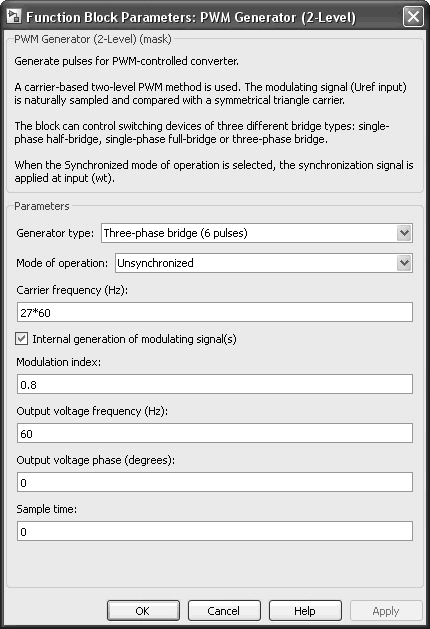Click the Cancel button
This screenshot has height=629, width=430.
224,611
